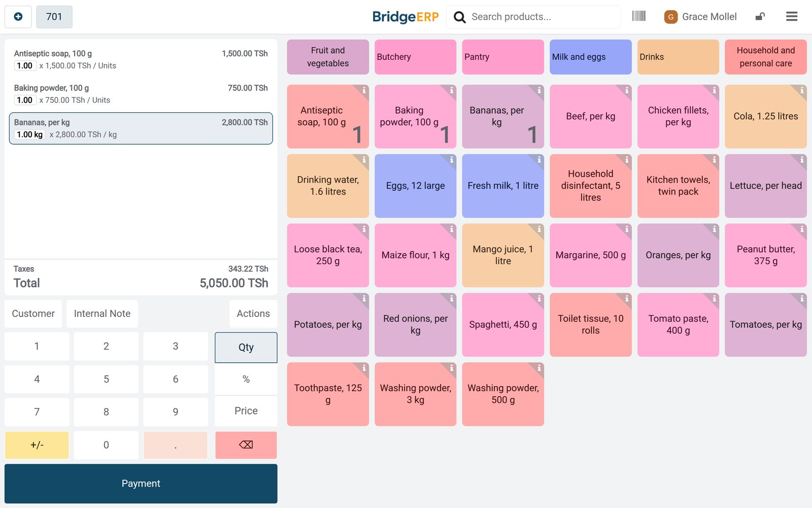Show info icon for Eggs, 12 large

point(452,160)
